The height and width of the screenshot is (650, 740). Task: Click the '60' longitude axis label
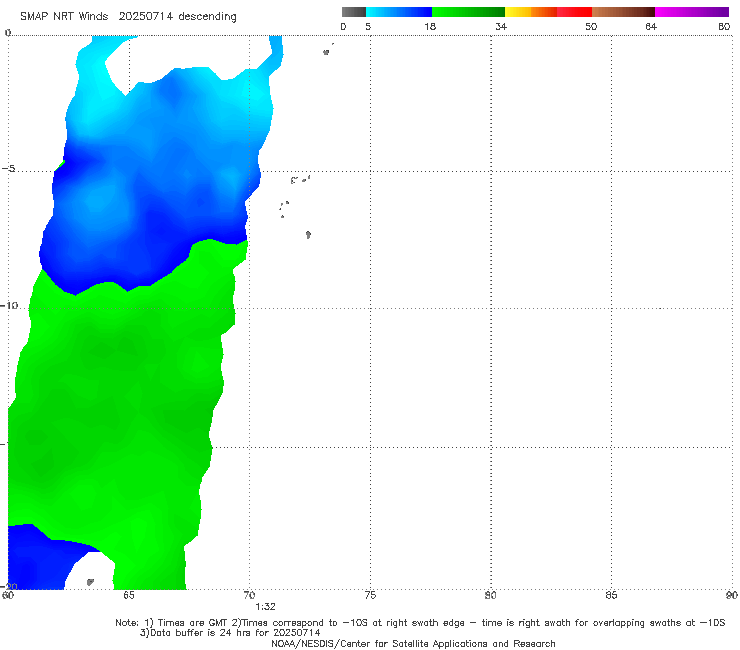[x=8, y=595]
